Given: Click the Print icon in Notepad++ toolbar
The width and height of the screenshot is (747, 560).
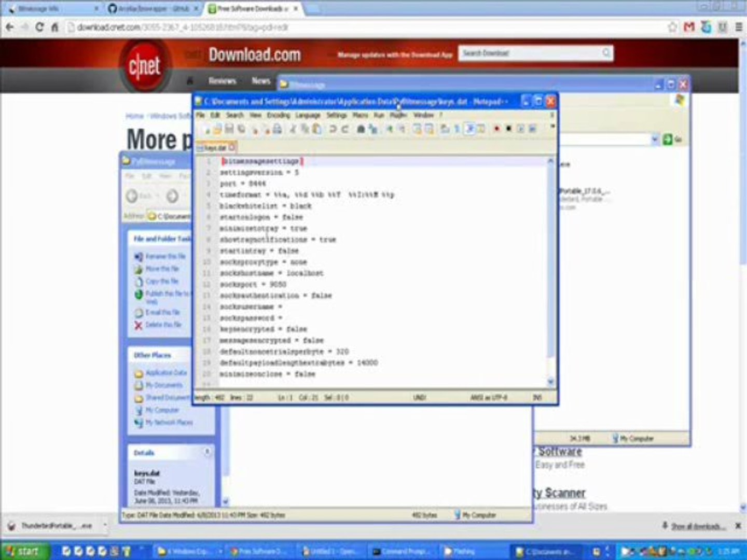Looking at the screenshot, I should [277, 129].
